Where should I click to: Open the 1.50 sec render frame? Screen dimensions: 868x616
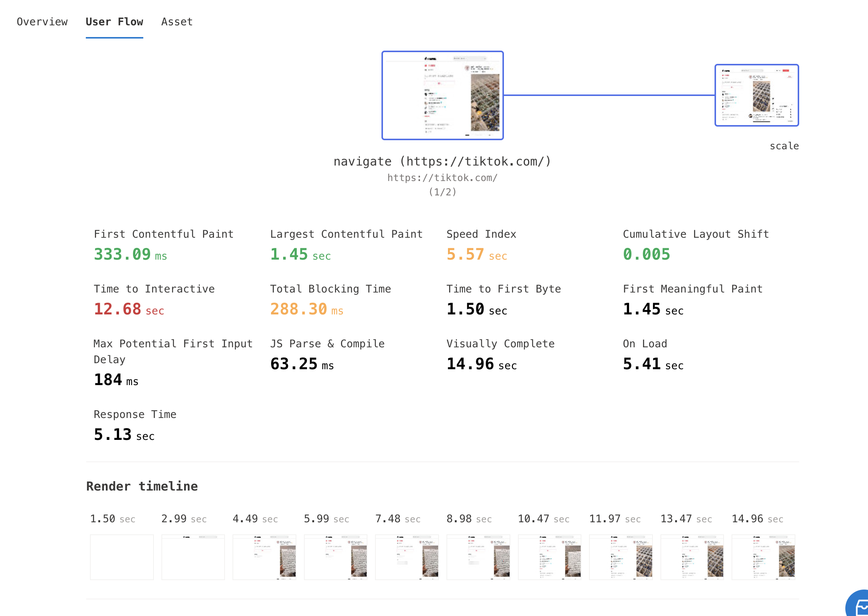122,557
